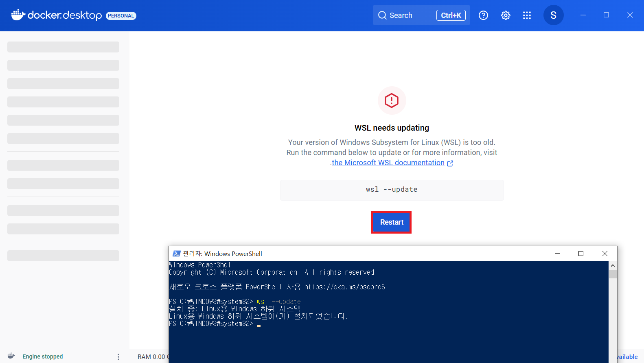Screen dimensions: 644x363
Task: Click the external link icon beside documentation
Action: [x=450, y=163]
